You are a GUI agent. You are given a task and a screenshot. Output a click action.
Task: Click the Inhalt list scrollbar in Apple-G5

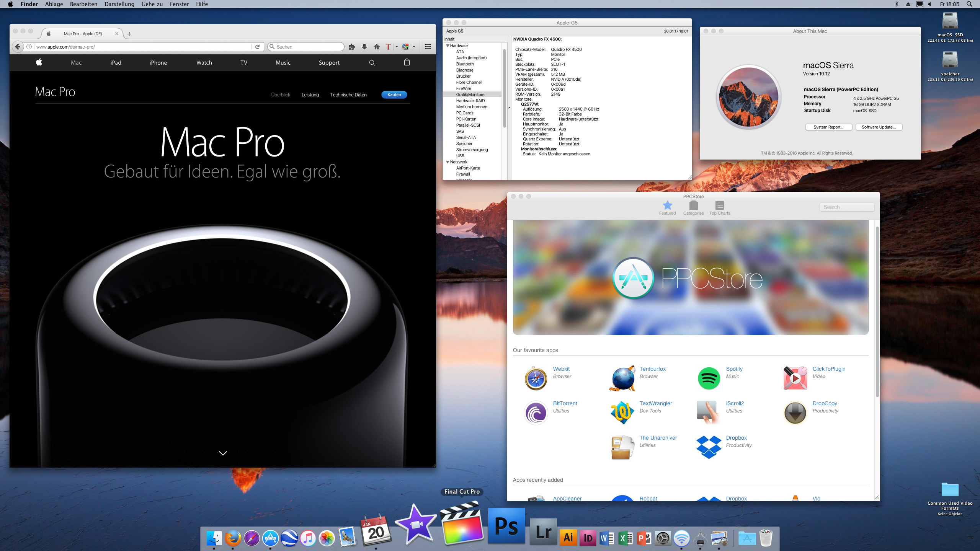click(504, 88)
